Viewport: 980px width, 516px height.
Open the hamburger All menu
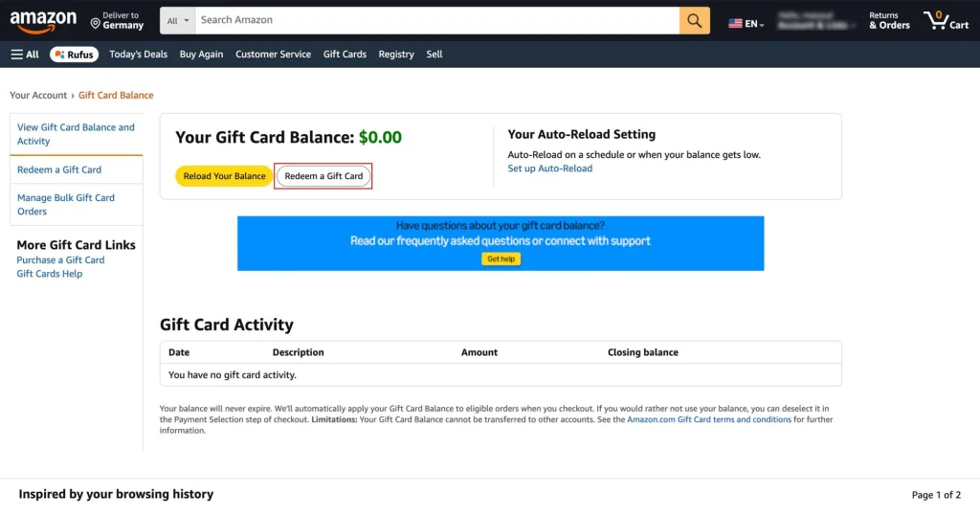(x=25, y=55)
